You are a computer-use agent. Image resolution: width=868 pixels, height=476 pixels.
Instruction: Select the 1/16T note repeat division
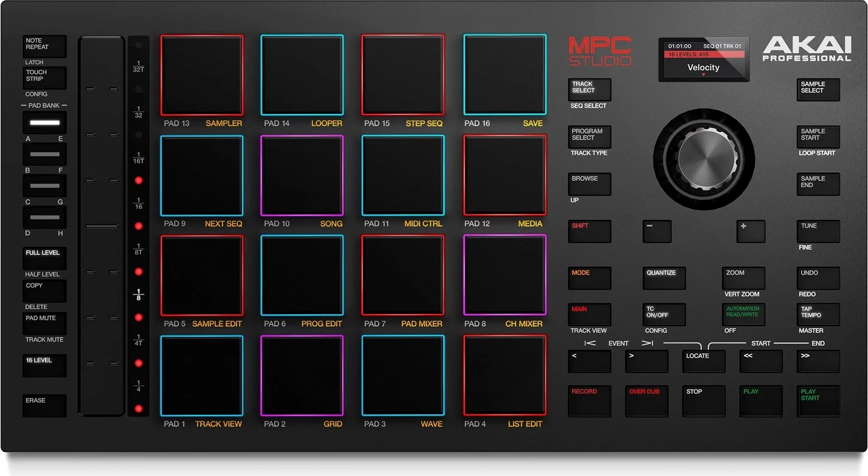(x=138, y=158)
